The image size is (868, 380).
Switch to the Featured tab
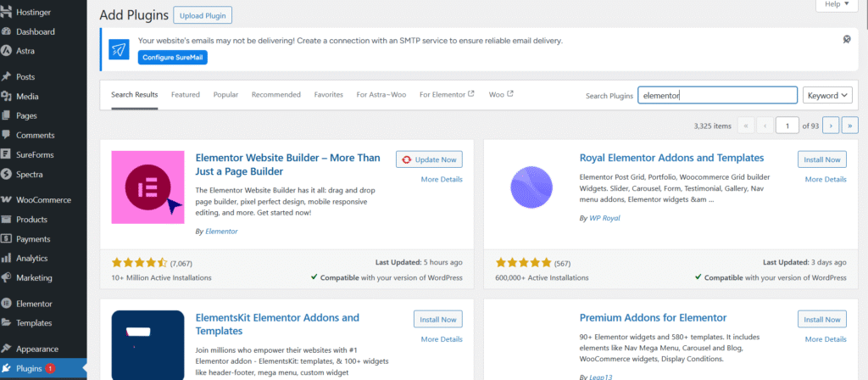(x=186, y=95)
